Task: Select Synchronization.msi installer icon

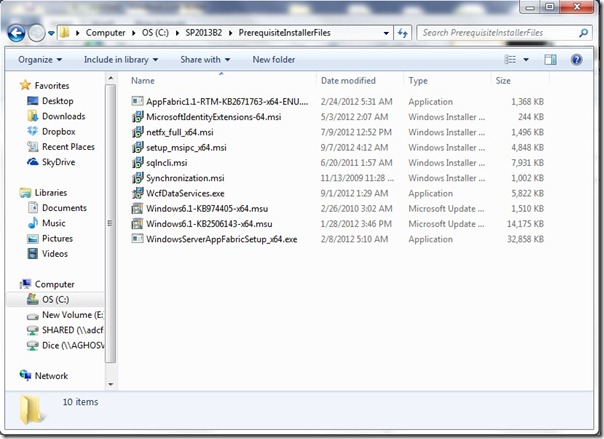Action: [137, 178]
